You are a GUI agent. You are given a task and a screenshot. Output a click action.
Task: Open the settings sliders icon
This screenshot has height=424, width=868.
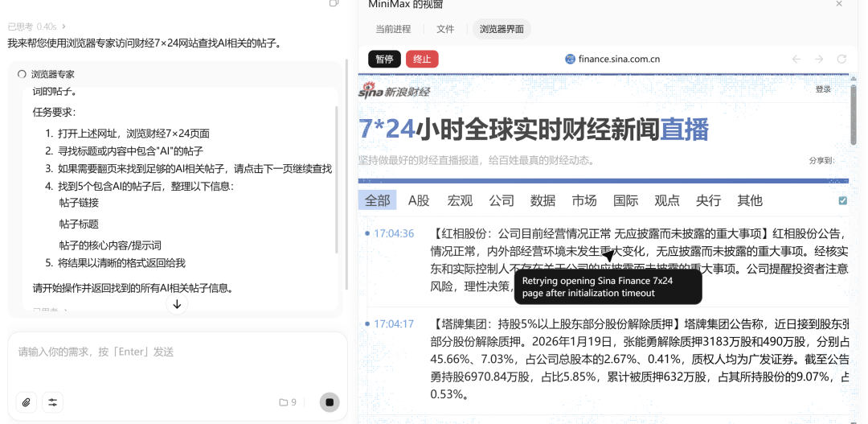click(52, 402)
